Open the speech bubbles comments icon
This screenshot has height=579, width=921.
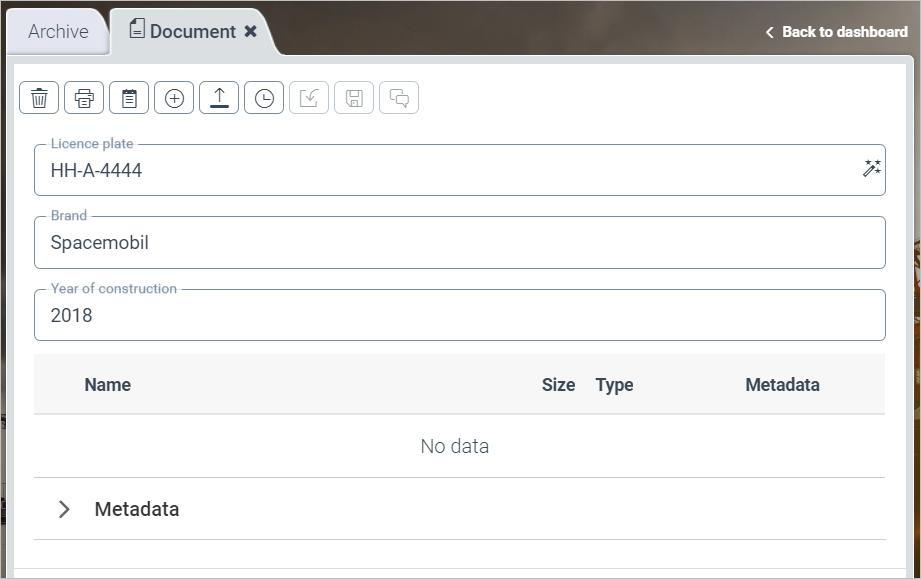click(399, 98)
